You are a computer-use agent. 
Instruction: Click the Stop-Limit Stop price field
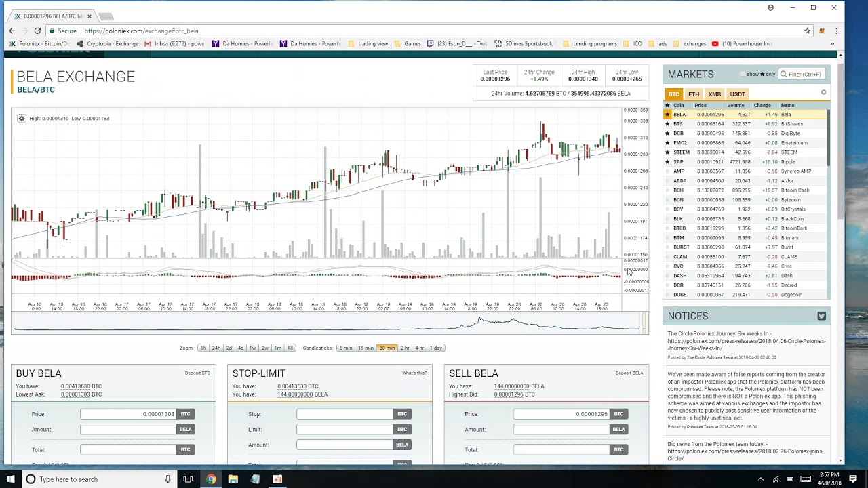click(345, 414)
